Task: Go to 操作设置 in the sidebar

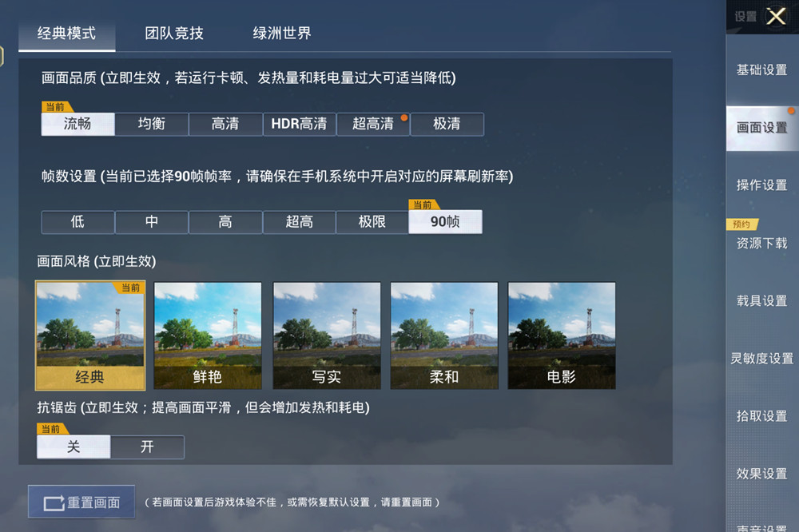Action: click(762, 185)
